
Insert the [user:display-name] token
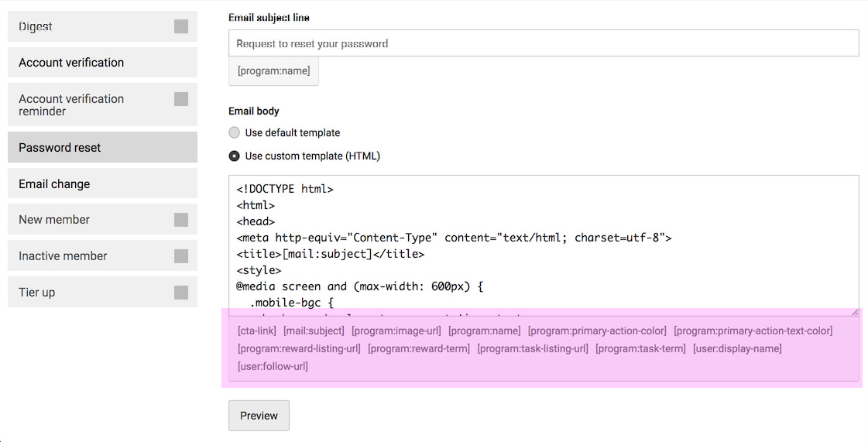tap(737, 349)
